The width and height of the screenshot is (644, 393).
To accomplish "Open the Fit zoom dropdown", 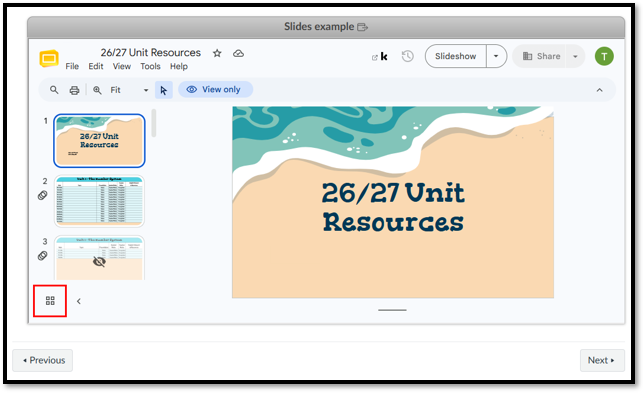I will [129, 90].
